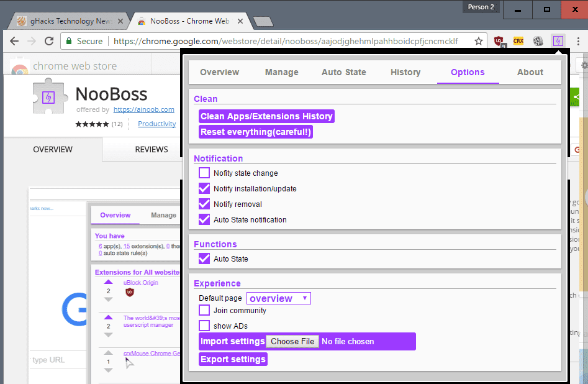Open the https://ainoob.com link

143,109
